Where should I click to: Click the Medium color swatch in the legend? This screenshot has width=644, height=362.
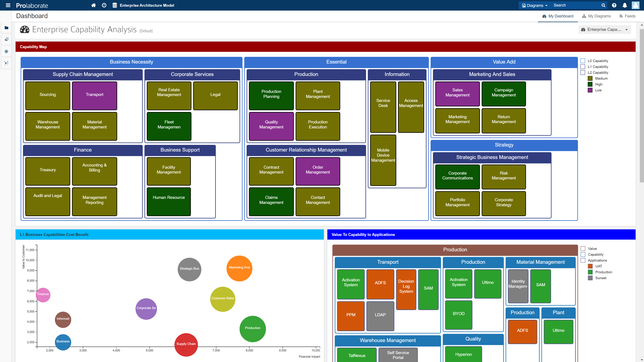590,78
